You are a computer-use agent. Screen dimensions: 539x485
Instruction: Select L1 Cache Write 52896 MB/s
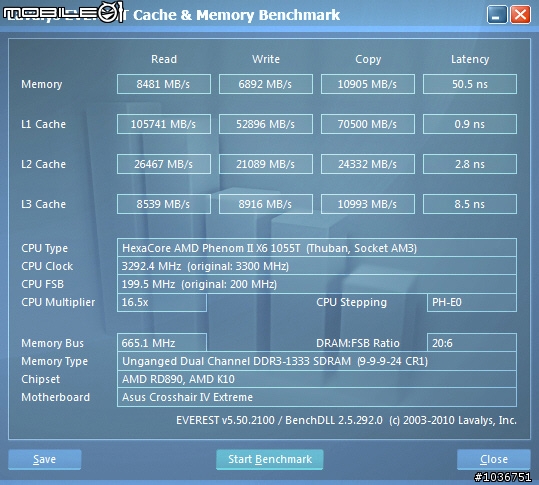coord(266,124)
